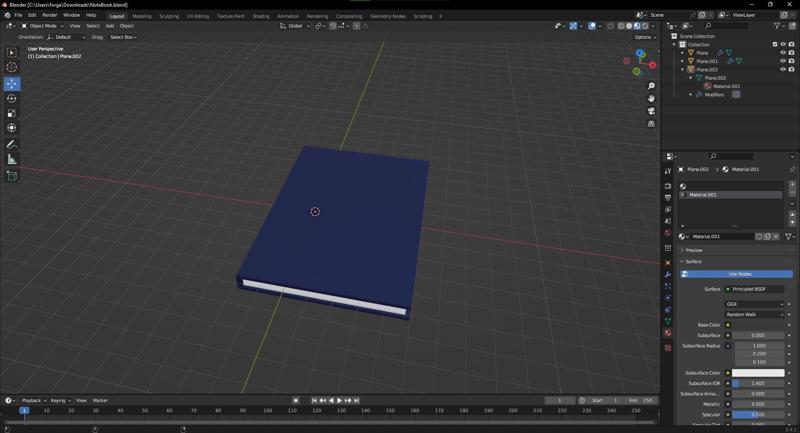
Task: Switch to the Shading workspace tab
Action: [261, 16]
